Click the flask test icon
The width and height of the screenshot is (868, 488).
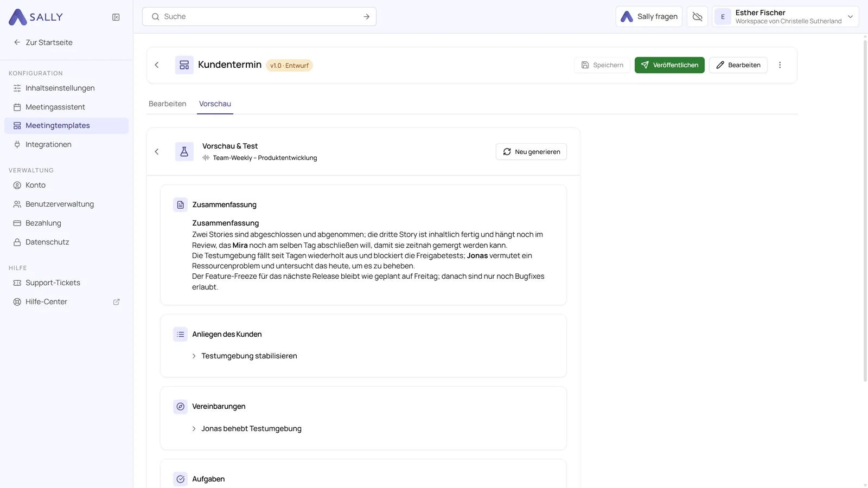184,152
